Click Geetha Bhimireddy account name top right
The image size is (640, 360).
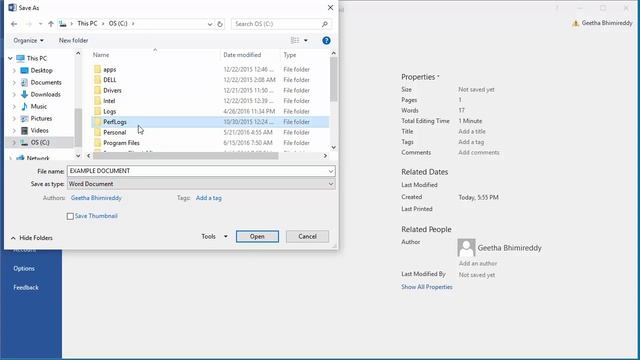607,23
